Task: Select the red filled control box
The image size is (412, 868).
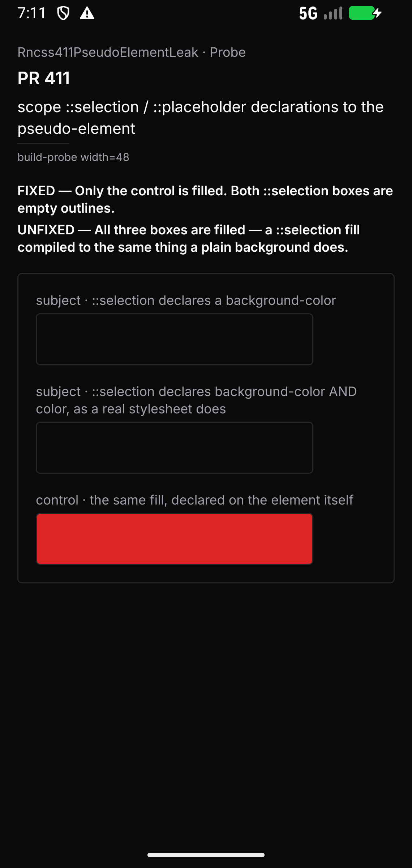Action: [x=175, y=539]
